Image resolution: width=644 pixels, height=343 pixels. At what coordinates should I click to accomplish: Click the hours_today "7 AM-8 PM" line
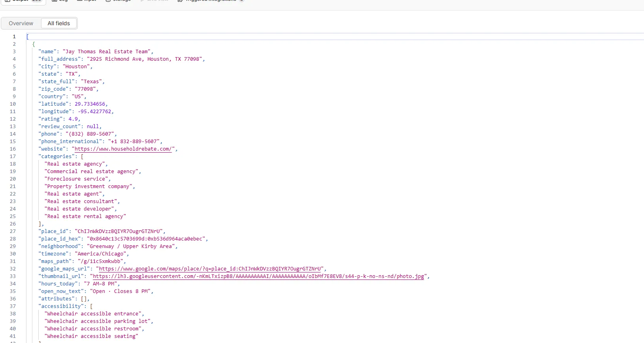click(79, 284)
